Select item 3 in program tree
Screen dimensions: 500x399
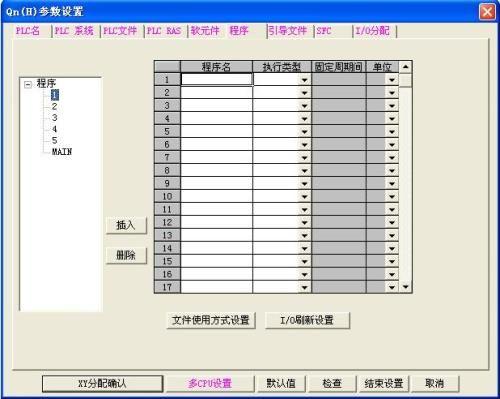click(x=54, y=118)
